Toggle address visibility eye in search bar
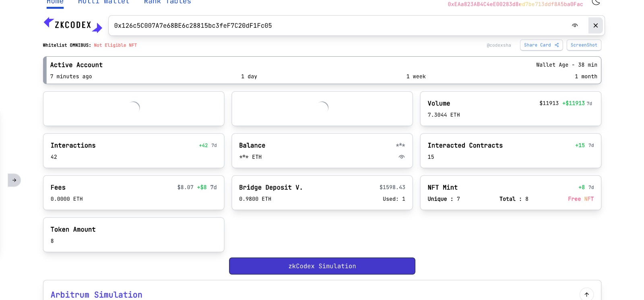644x300 pixels. [575, 25]
